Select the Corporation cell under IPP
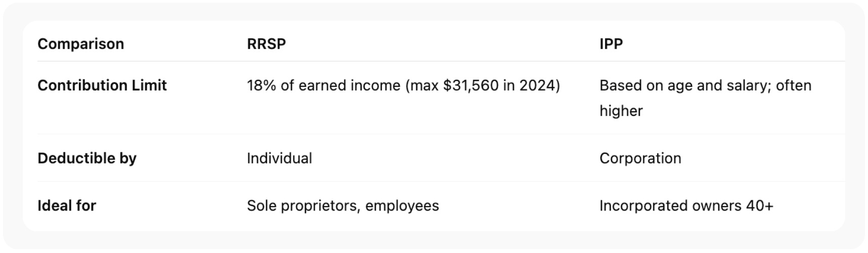This screenshot has width=868, height=253. click(x=640, y=158)
